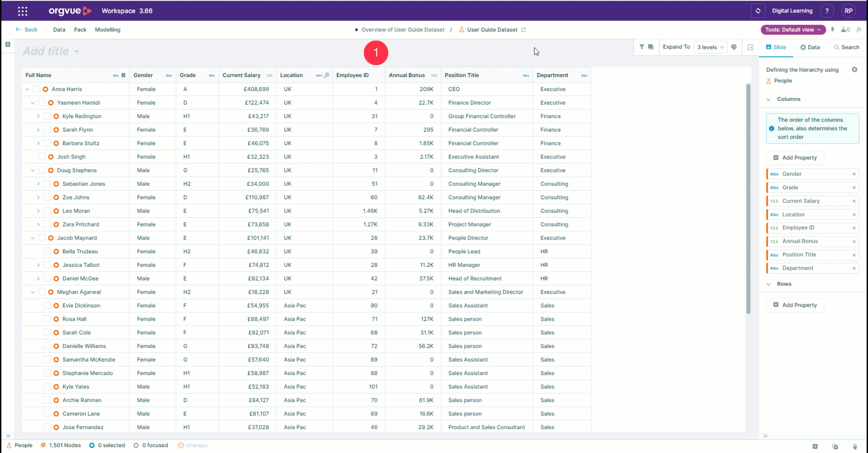Click Add Property under Rows
The height and width of the screenshot is (453, 868).
pos(795,305)
